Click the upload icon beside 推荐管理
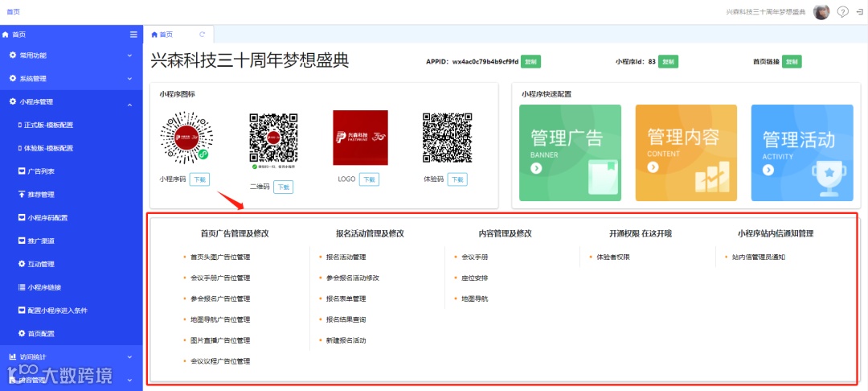 [x=22, y=195]
